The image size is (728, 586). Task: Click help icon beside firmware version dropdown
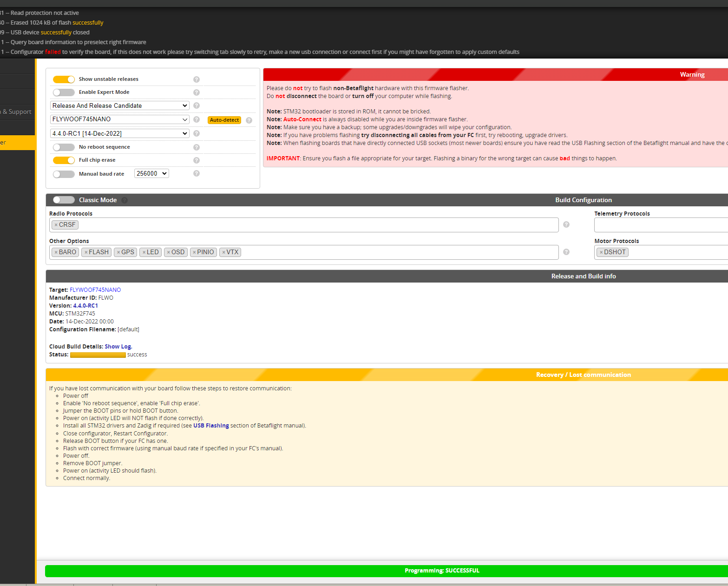click(197, 133)
